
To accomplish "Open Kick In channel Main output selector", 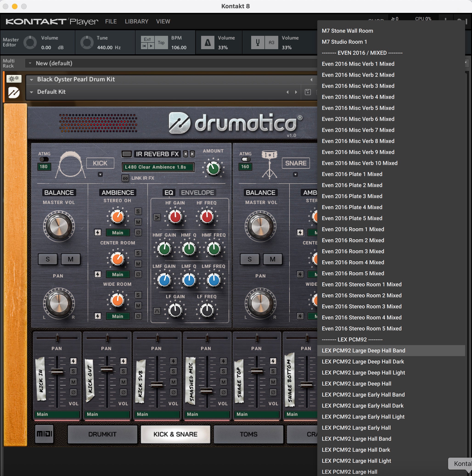I will coord(57,414).
